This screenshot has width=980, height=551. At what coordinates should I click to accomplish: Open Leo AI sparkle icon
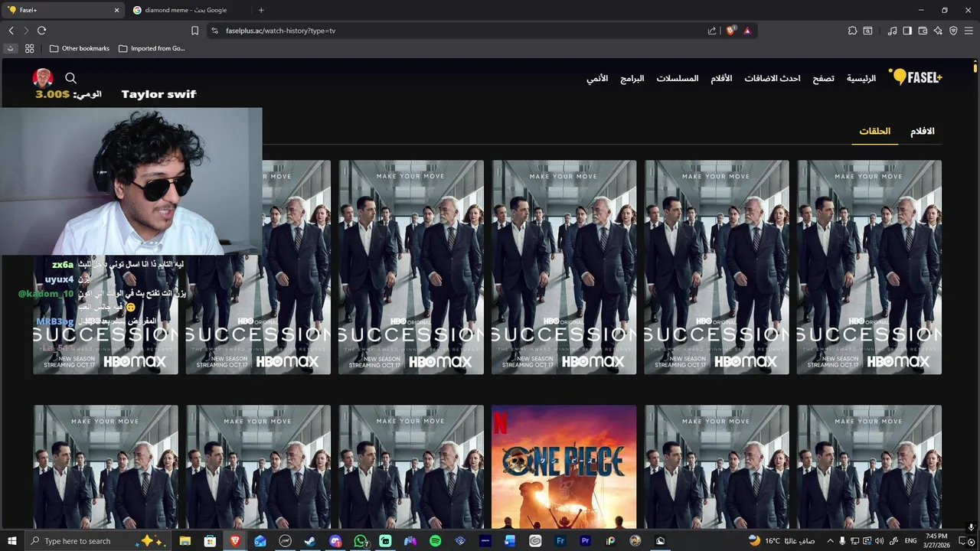[x=938, y=31]
